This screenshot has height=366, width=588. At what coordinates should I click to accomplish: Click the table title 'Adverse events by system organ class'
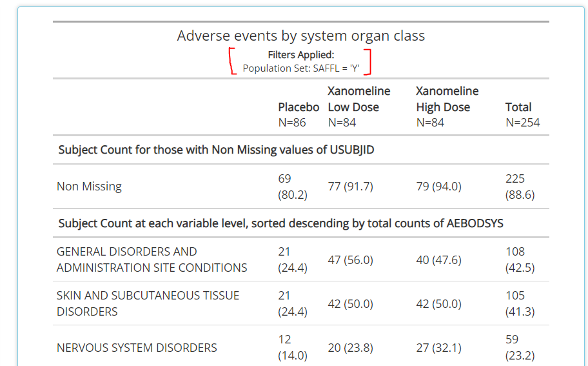[x=300, y=36]
